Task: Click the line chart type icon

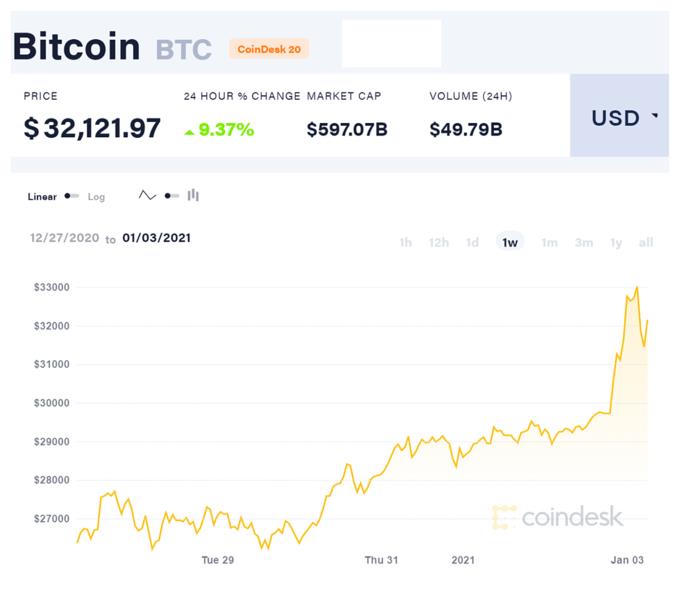Action: click(147, 196)
